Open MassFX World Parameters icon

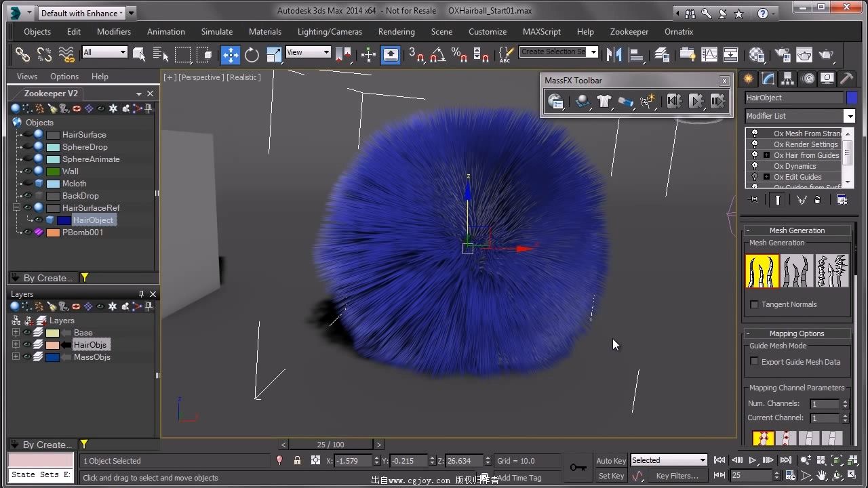pyautogui.click(x=556, y=102)
